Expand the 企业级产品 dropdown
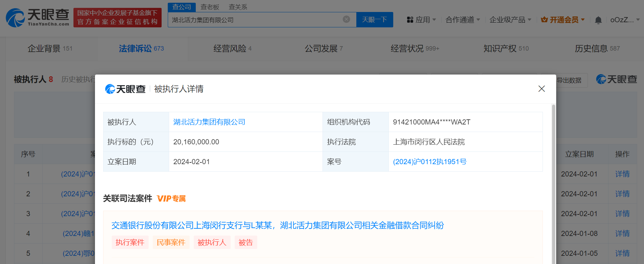Viewport: 644px width, 264px height. (x=510, y=20)
